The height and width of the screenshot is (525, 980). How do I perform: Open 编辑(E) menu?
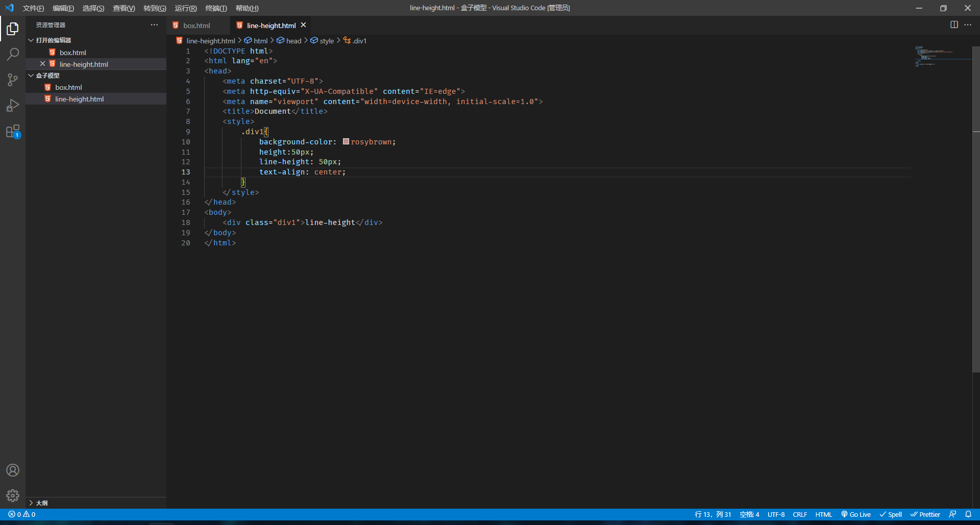point(63,8)
